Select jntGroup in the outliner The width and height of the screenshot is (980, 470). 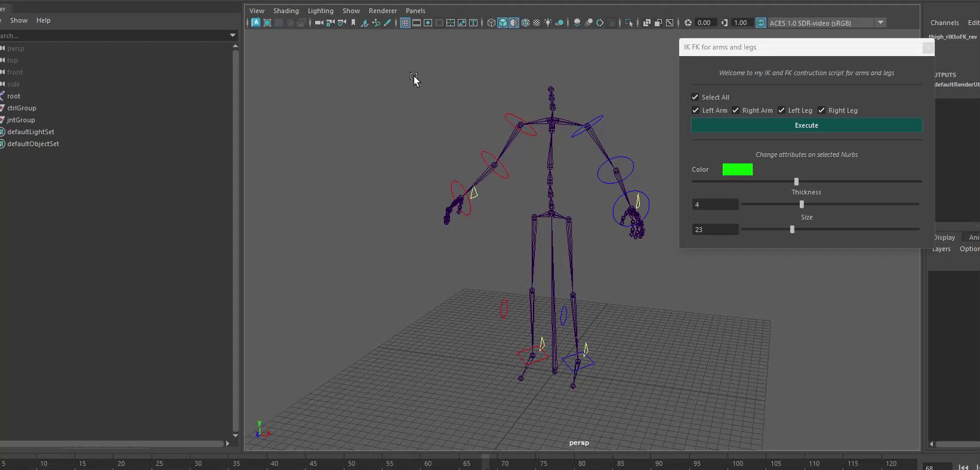pyautogui.click(x=21, y=120)
